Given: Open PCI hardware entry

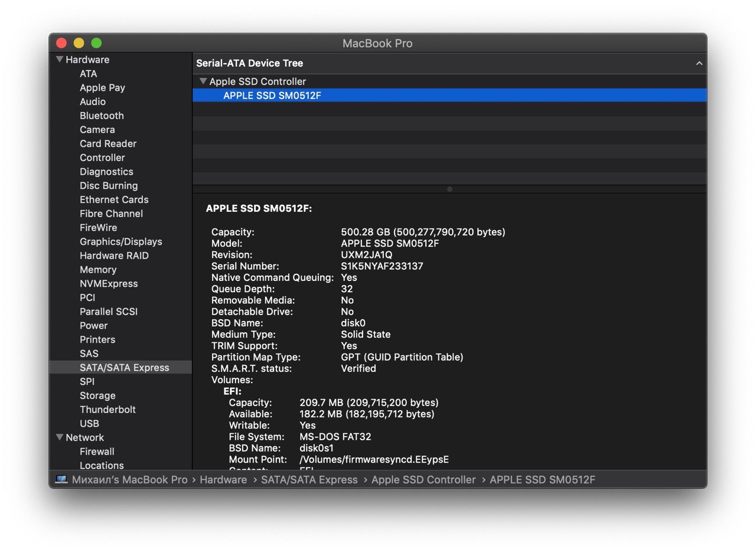Looking at the screenshot, I should (x=87, y=297).
